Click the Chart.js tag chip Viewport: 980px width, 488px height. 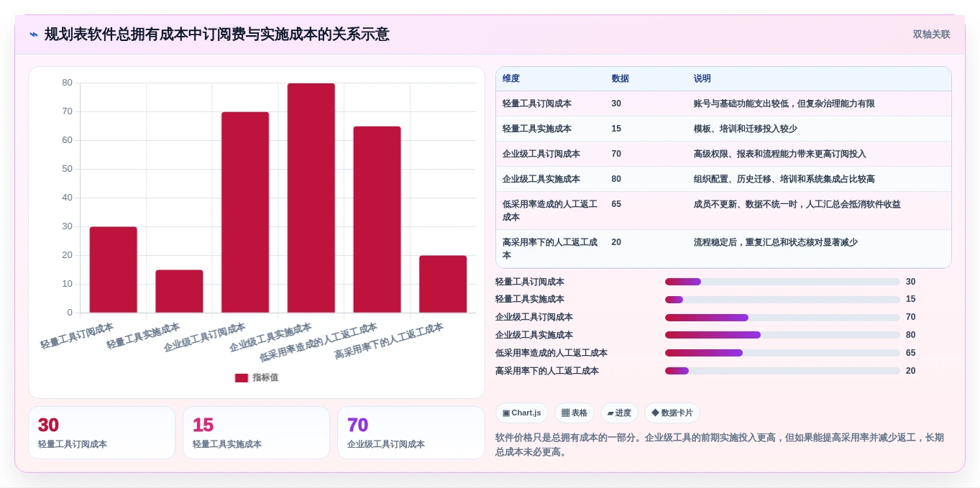tap(522, 413)
